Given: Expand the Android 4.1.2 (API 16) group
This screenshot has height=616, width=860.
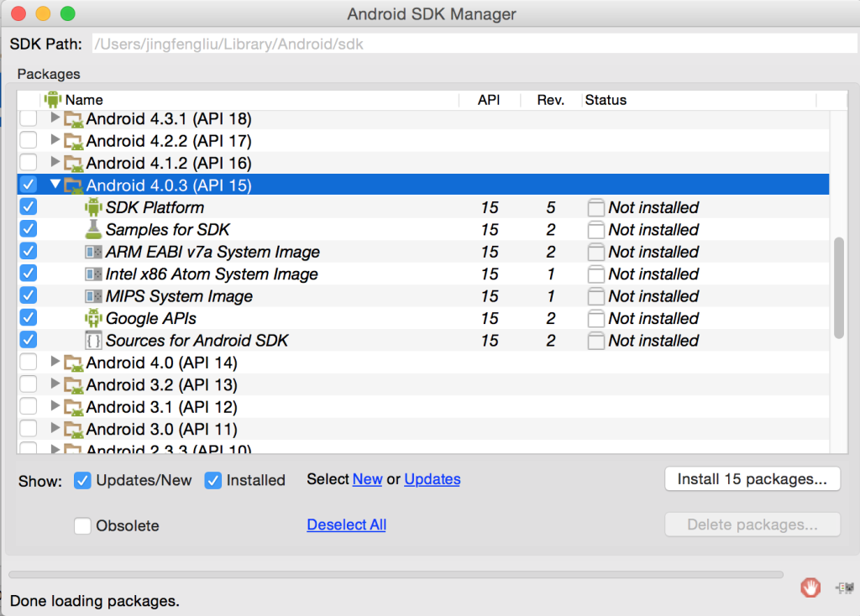Looking at the screenshot, I should click(x=55, y=162).
